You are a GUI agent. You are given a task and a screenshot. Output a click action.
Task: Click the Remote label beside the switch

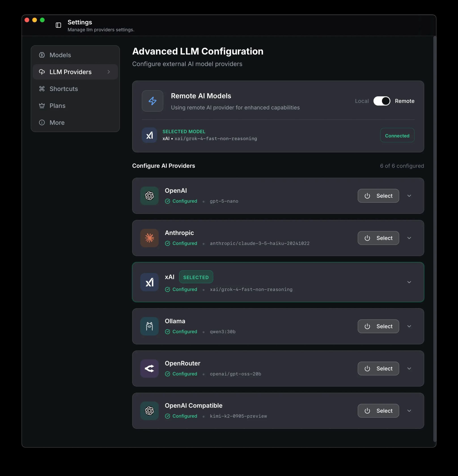(x=404, y=101)
